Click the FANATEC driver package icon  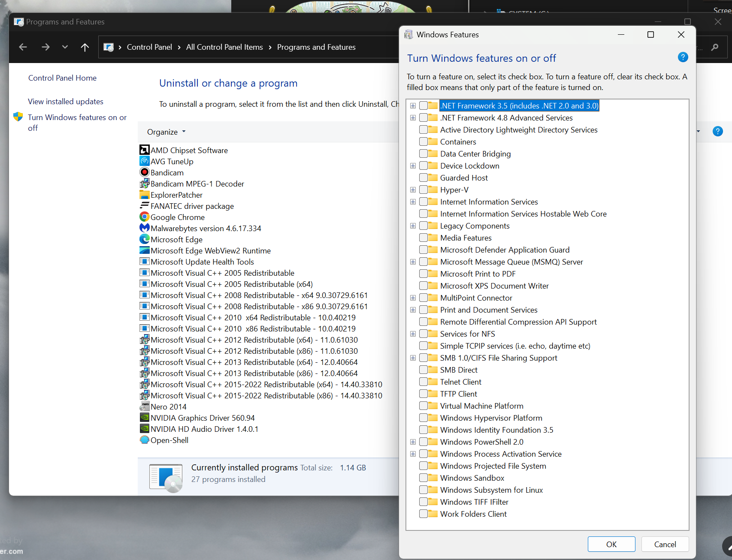click(x=145, y=206)
